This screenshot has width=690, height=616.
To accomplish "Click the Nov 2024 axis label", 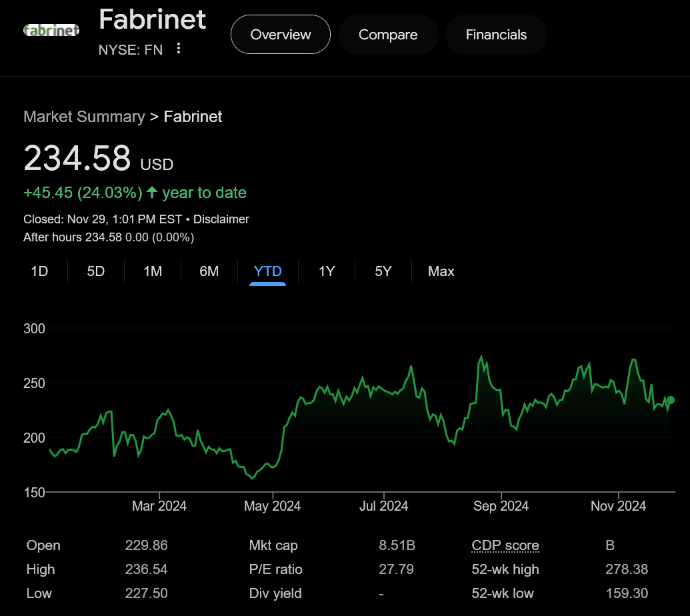I will pyautogui.click(x=618, y=506).
